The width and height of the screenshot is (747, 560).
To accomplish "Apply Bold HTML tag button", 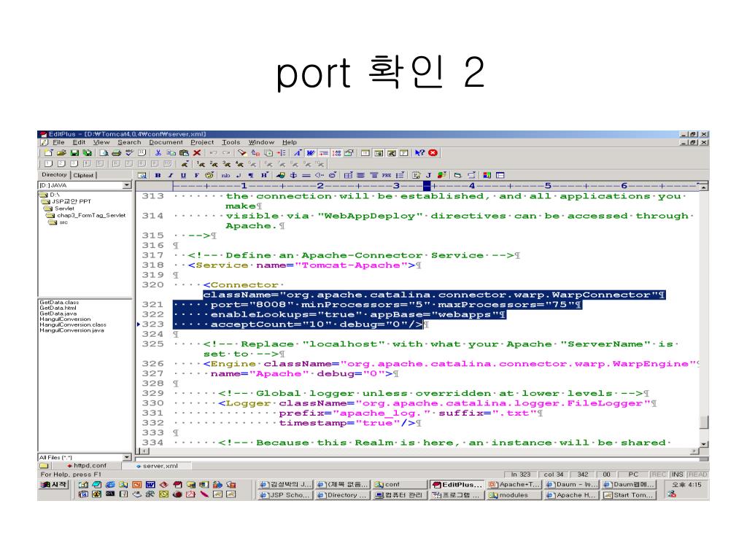I will click(x=158, y=175).
